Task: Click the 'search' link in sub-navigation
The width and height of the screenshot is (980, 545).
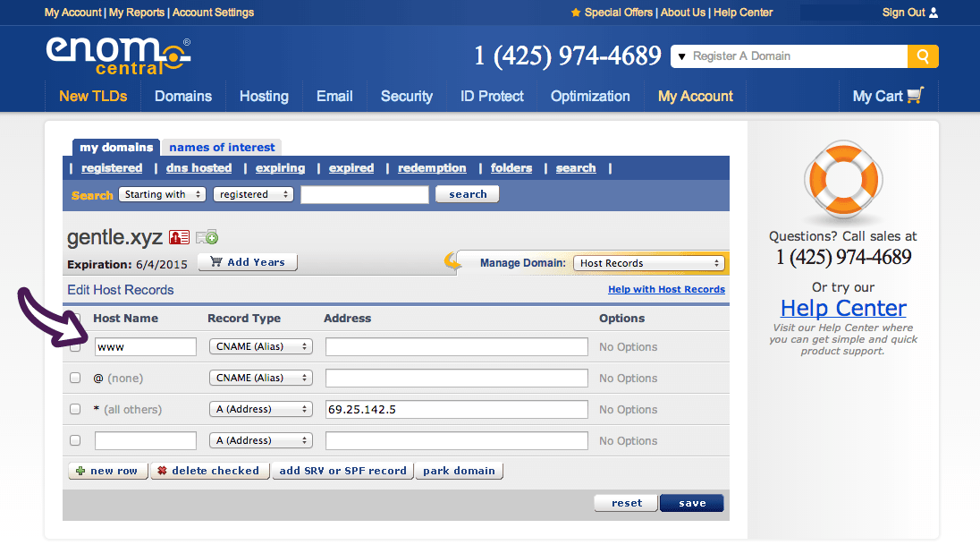Action: click(x=576, y=168)
